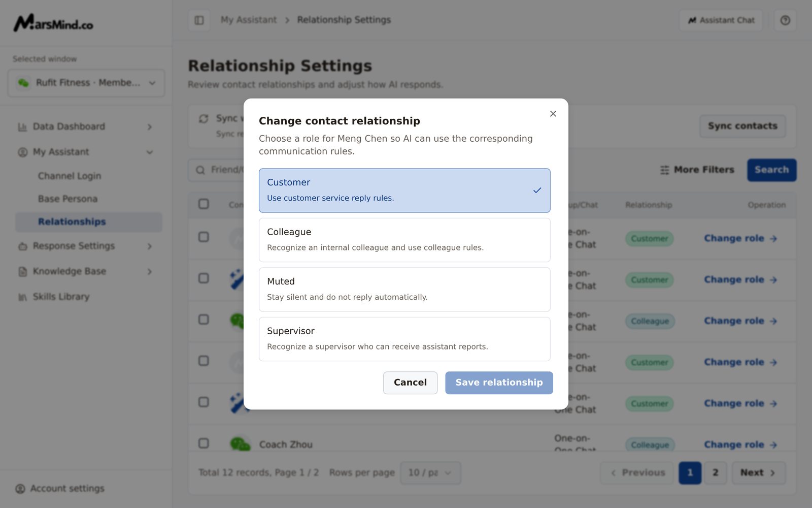
Task: Click the Coach Zhou contact name
Action: tap(286, 444)
